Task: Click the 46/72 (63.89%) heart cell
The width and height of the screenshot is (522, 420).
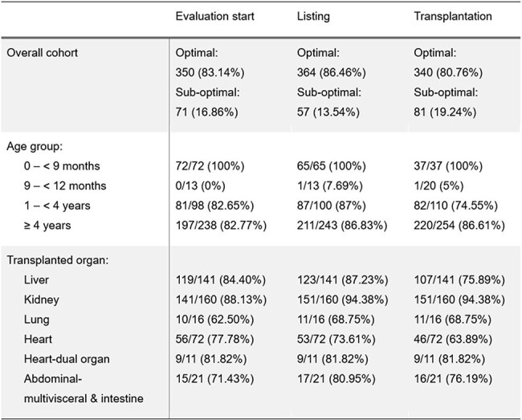Action: tap(453, 339)
